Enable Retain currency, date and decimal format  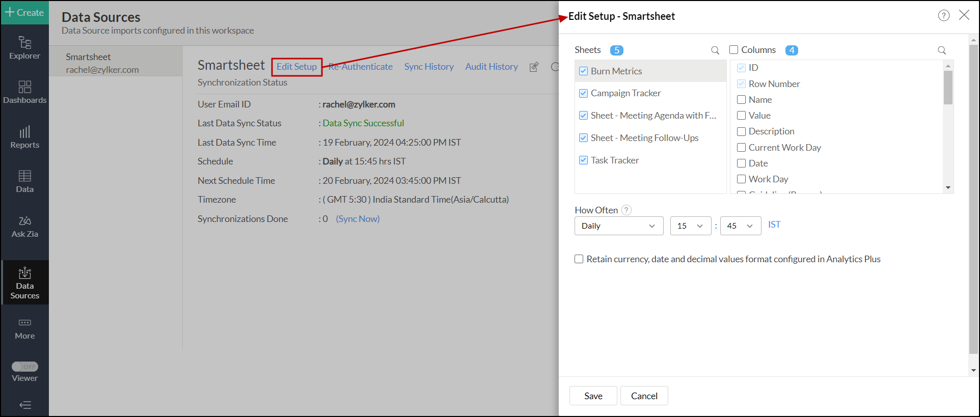[579, 259]
